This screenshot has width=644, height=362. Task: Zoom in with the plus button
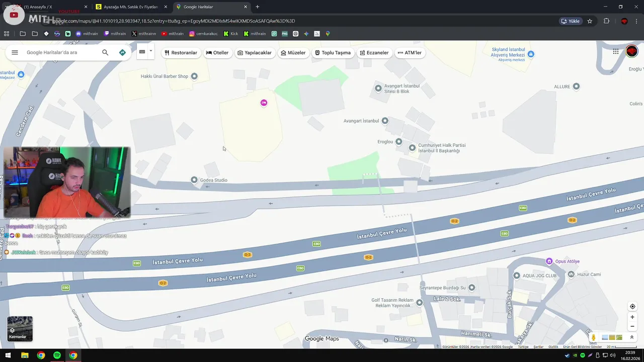point(632,317)
